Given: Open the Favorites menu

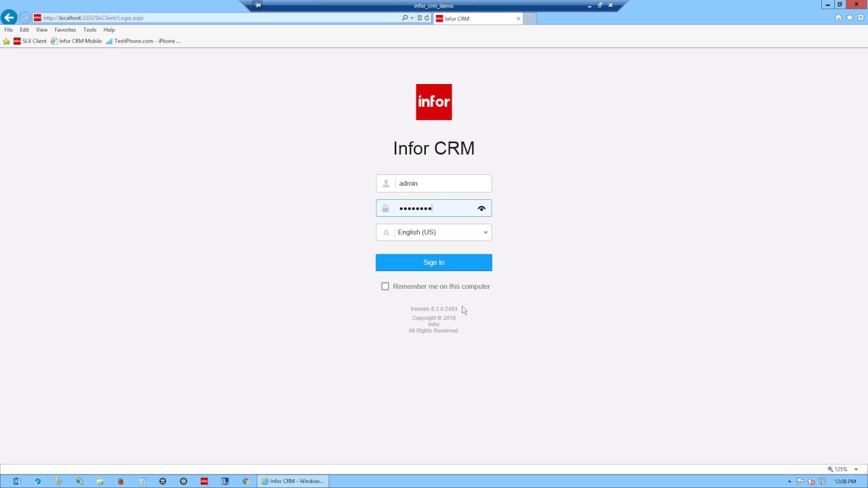Looking at the screenshot, I should (x=65, y=30).
